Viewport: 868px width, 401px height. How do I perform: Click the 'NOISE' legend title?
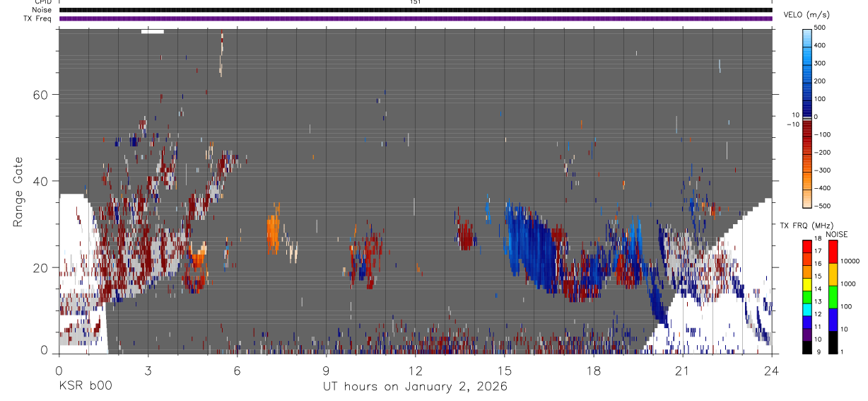tap(837, 234)
